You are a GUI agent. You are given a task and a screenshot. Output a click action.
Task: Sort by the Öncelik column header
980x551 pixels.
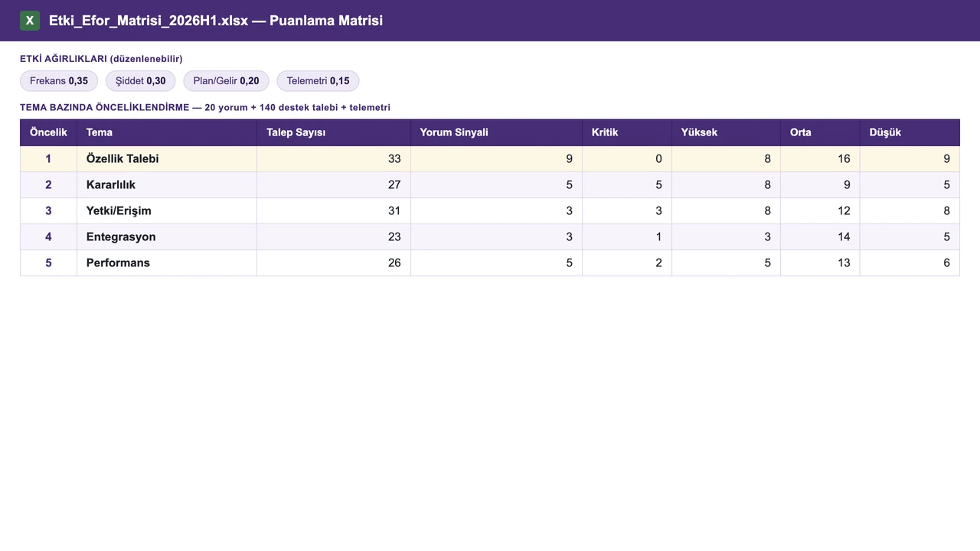coord(48,132)
